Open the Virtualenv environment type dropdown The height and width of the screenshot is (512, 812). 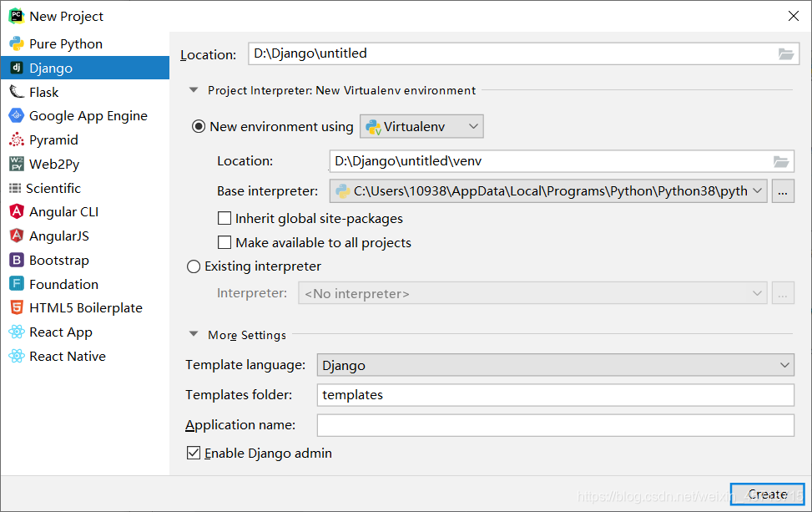click(421, 127)
